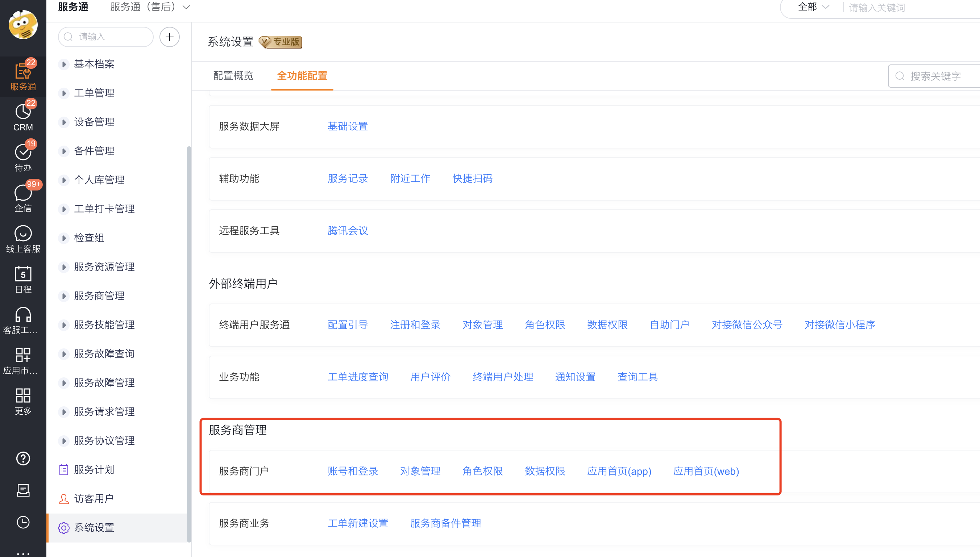Image resolution: width=980 pixels, height=557 pixels.
Task: Select 服务请求管理 in the sidebar
Action: point(104,412)
